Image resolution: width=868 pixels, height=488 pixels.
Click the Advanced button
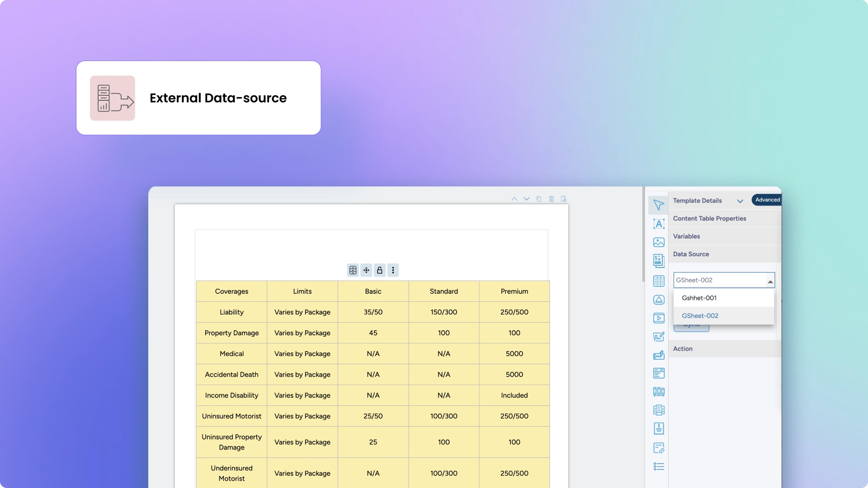[x=767, y=200]
